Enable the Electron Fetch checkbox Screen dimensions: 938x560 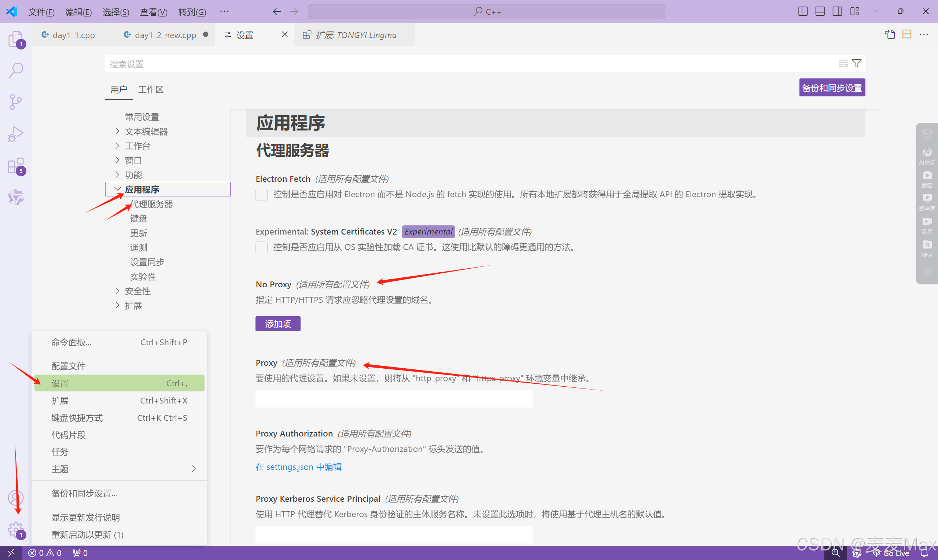point(261,194)
